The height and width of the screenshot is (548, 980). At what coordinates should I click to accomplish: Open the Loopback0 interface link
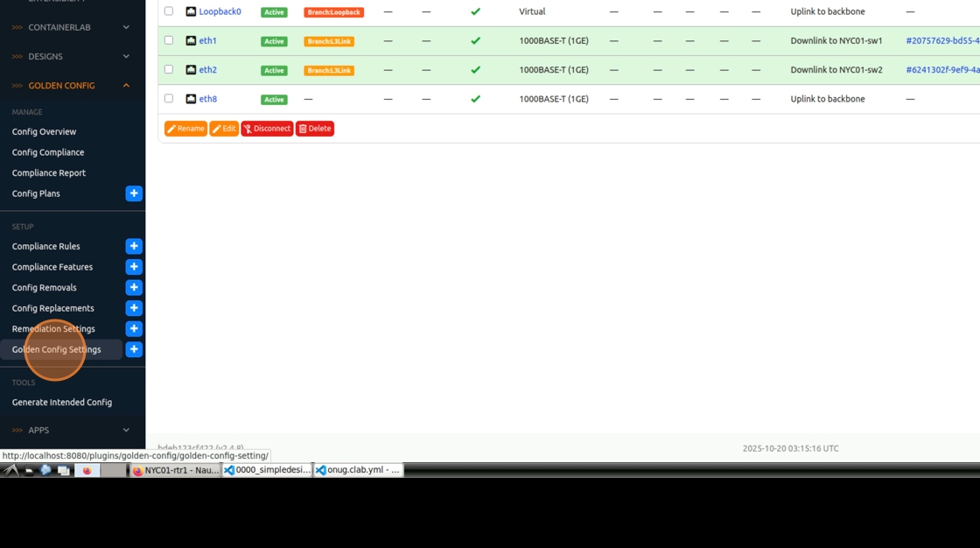[x=220, y=11]
